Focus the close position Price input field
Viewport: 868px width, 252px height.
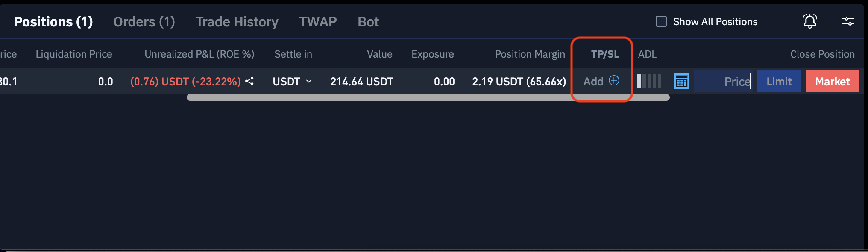(723, 82)
